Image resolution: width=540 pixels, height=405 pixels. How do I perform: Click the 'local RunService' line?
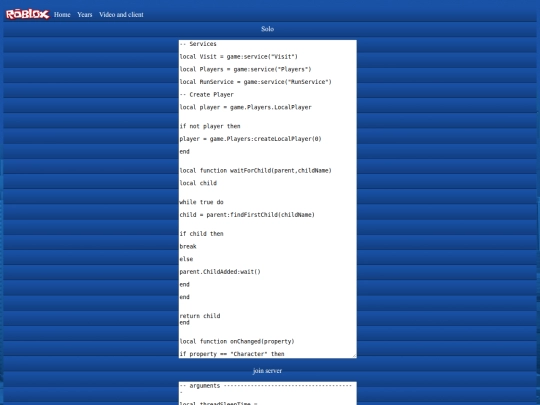[255, 82]
